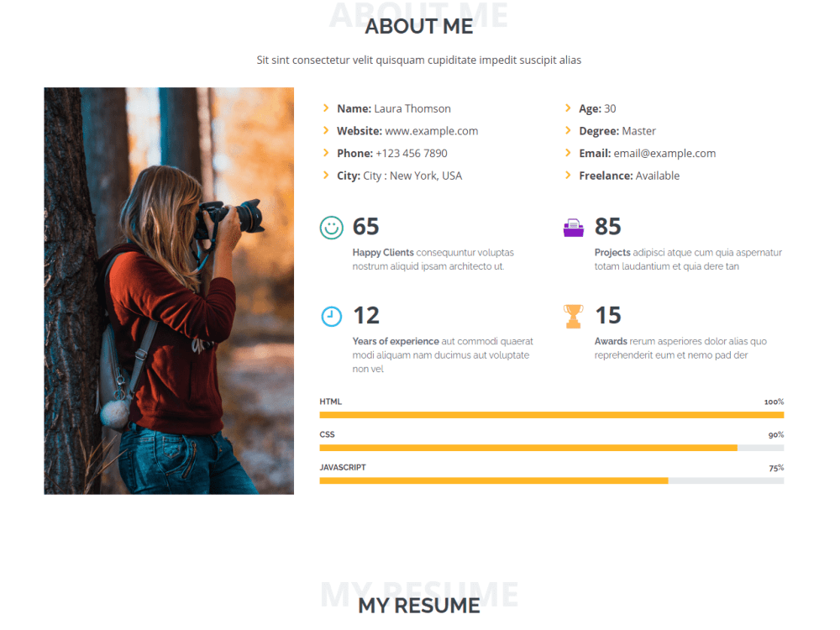Click the chevron beside Freelance
This screenshot has height=630, width=840.
[x=568, y=176]
